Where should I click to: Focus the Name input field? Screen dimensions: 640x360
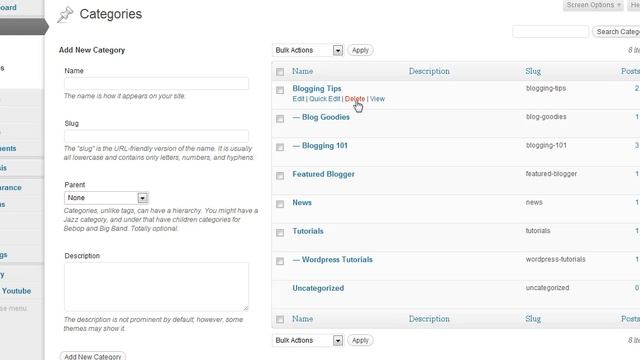(x=156, y=83)
